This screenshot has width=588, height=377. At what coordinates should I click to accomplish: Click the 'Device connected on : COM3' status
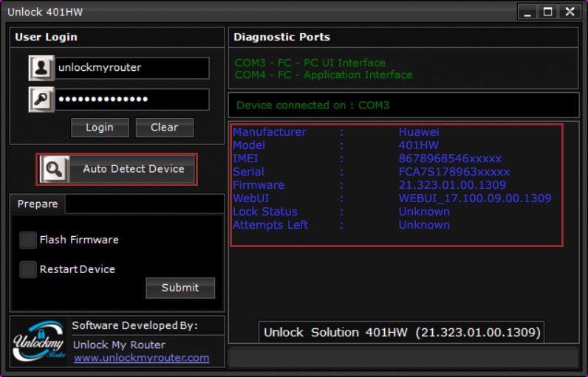(312, 106)
